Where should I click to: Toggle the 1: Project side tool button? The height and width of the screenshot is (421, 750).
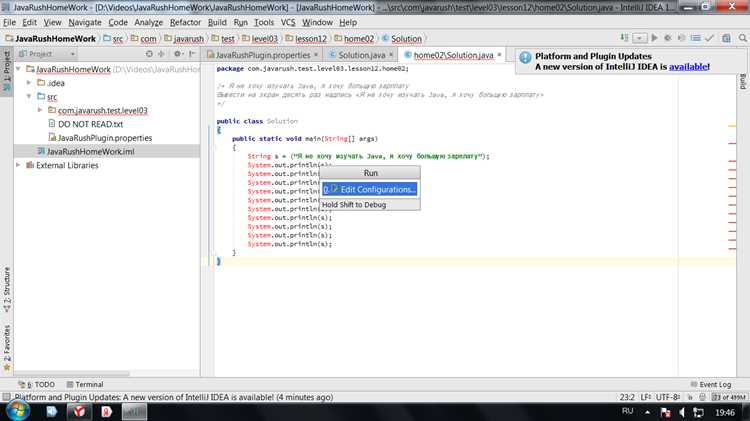pos(7,71)
